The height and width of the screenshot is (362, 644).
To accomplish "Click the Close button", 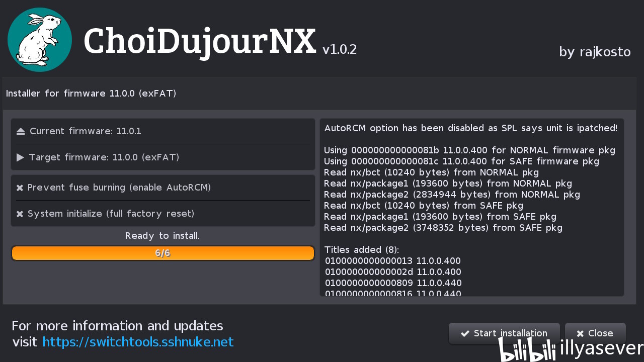I will [x=595, y=333].
